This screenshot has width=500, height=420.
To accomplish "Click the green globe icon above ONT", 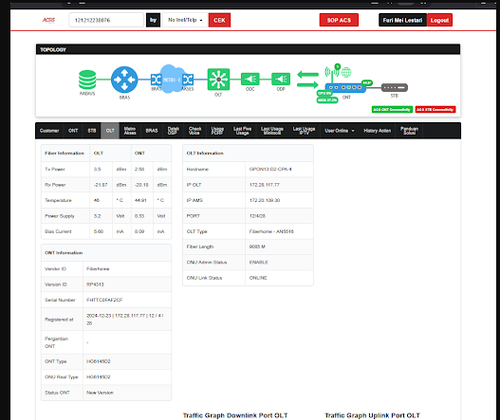I will pyautogui.click(x=346, y=72).
